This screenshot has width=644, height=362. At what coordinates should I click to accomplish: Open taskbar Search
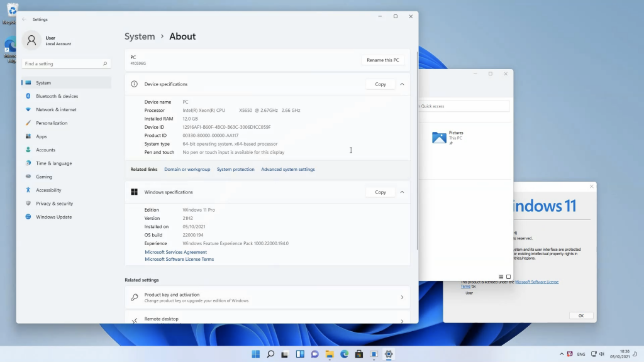click(270, 354)
